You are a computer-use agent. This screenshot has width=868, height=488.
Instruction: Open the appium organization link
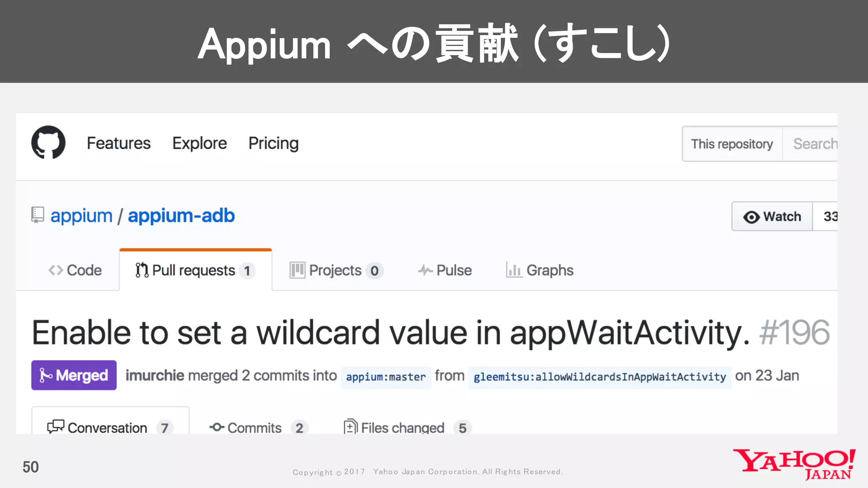point(81,216)
